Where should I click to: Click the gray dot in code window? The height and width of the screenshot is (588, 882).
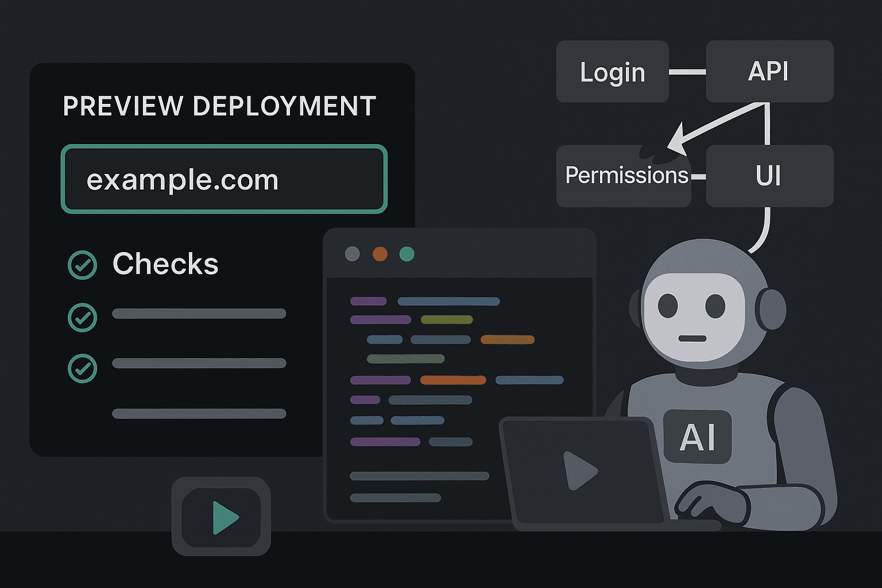(352, 254)
